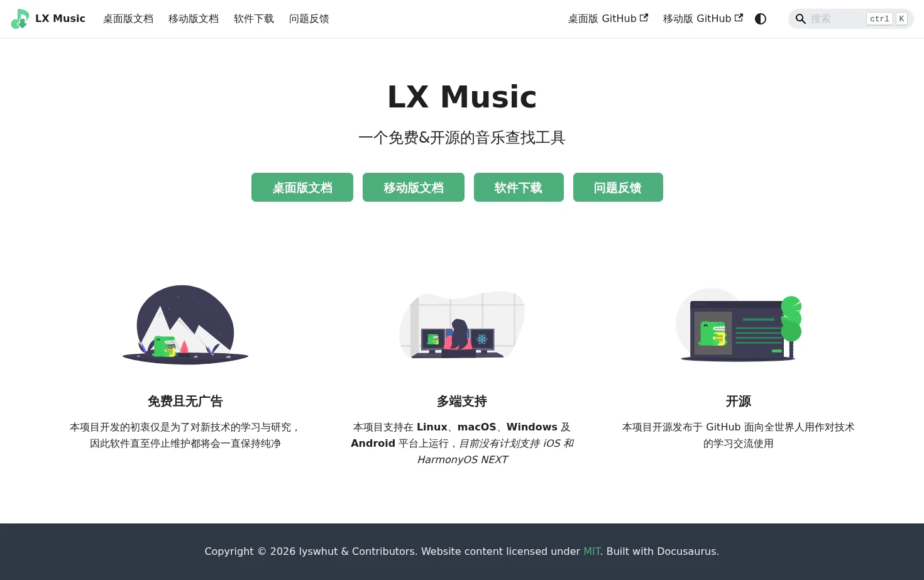Click the LX Music hero title
This screenshot has height=580, width=924.
462,97
